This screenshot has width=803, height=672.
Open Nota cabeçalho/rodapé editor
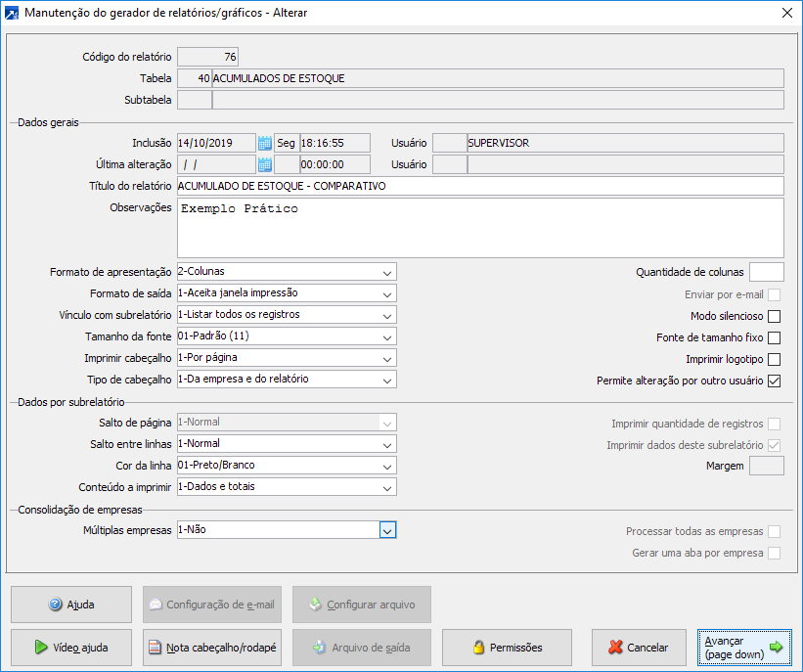point(212,648)
